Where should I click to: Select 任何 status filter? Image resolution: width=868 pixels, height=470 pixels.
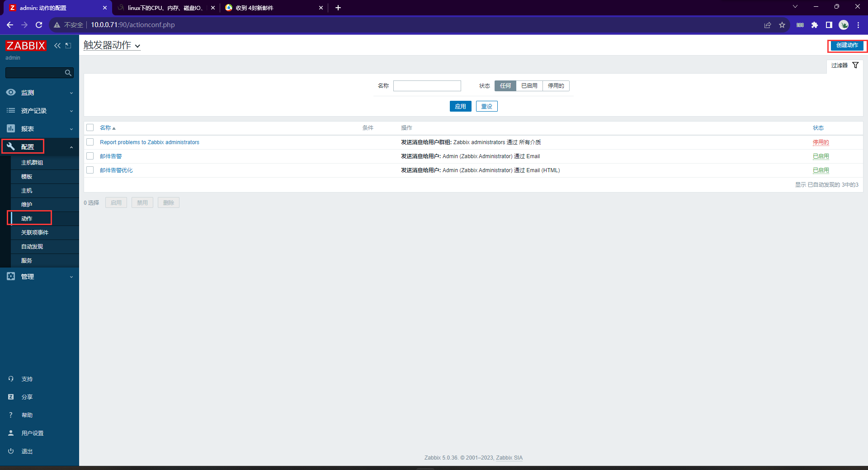point(505,85)
